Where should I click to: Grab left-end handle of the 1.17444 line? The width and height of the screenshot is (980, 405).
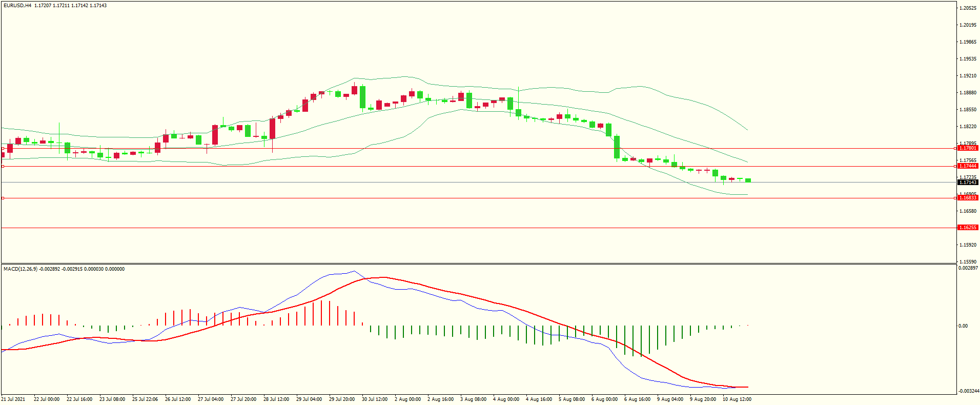3,166
